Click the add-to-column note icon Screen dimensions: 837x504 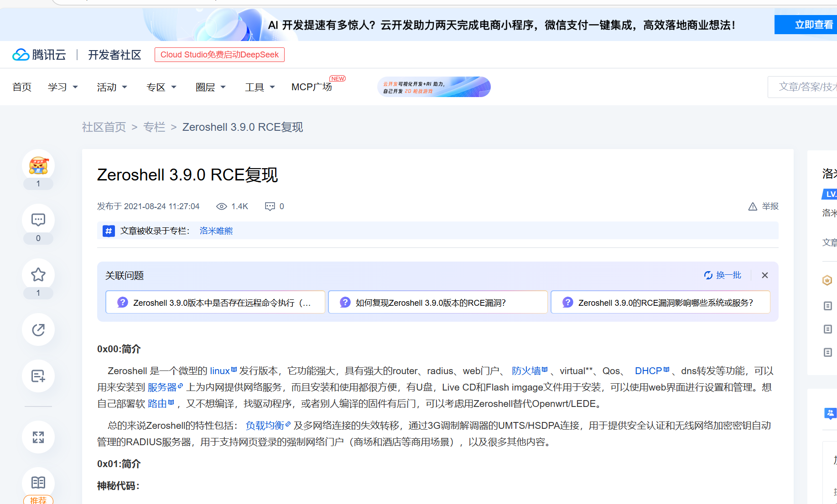[38, 376]
